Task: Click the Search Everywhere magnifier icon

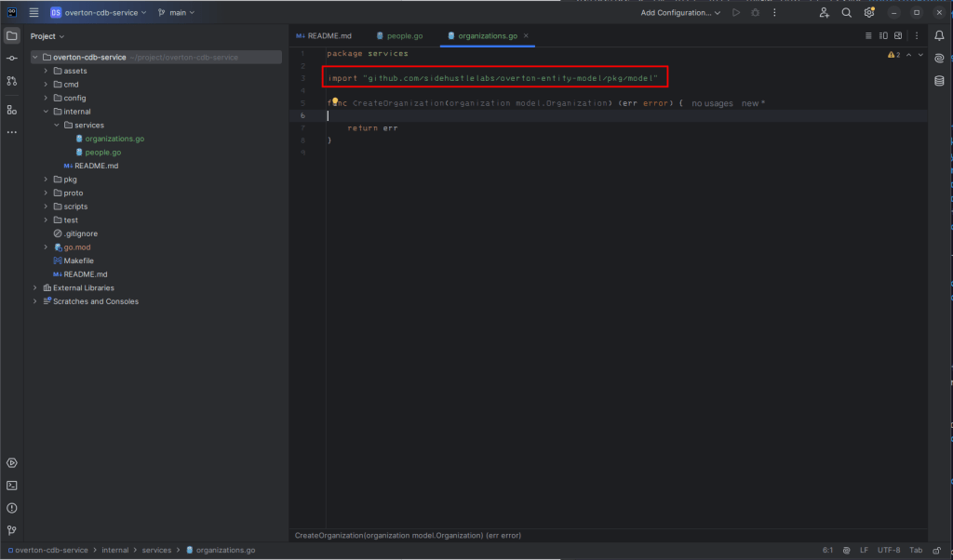Action: [846, 13]
